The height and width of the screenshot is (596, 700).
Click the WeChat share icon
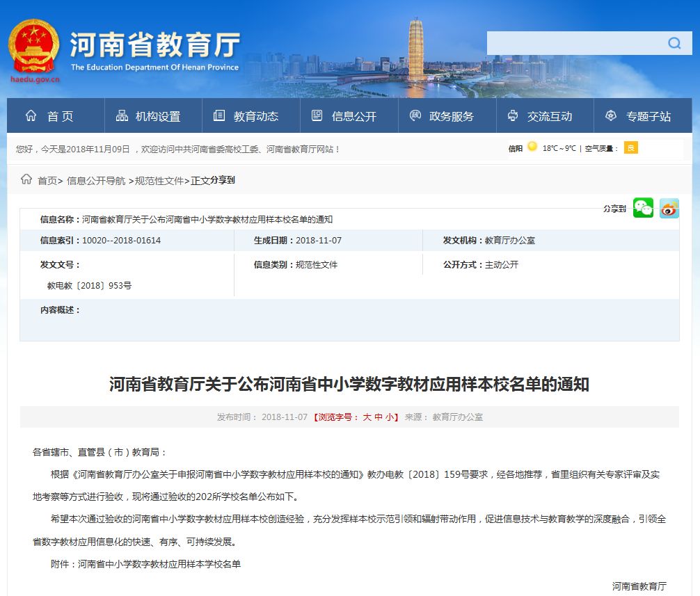643,208
